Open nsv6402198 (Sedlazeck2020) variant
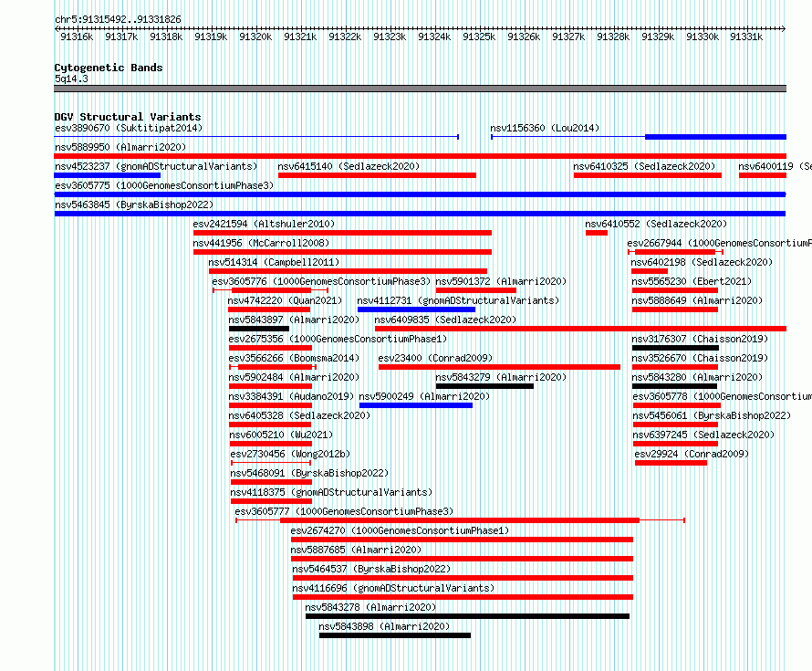This screenshot has width=812, height=671. tap(702, 262)
